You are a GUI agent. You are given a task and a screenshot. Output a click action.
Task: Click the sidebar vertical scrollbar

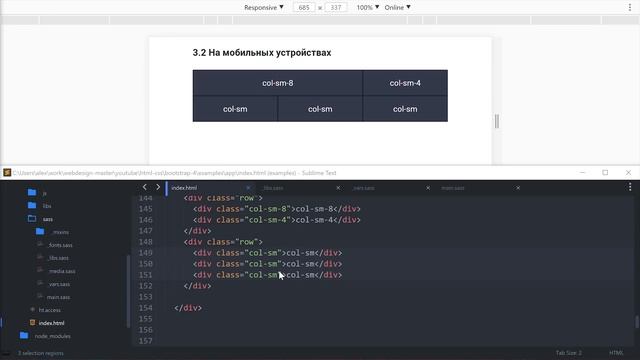click(x=129, y=291)
